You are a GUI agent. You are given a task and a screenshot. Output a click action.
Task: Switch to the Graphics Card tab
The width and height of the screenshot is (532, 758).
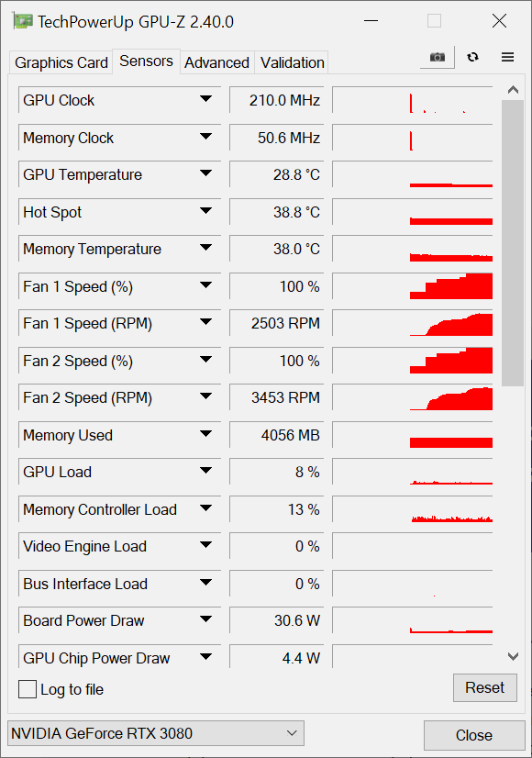coord(61,62)
